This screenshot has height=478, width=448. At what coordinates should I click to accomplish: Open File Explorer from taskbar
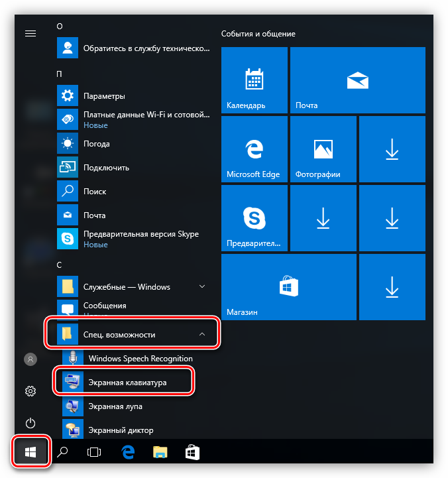coord(160,451)
